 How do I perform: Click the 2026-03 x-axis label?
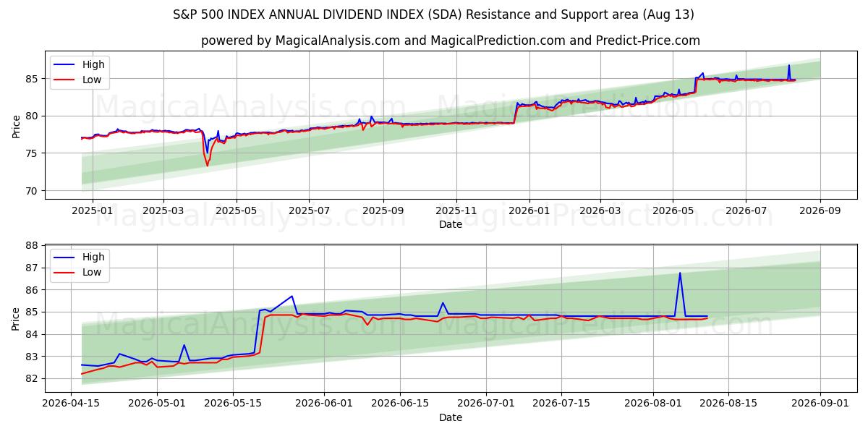click(x=600, y=210)
